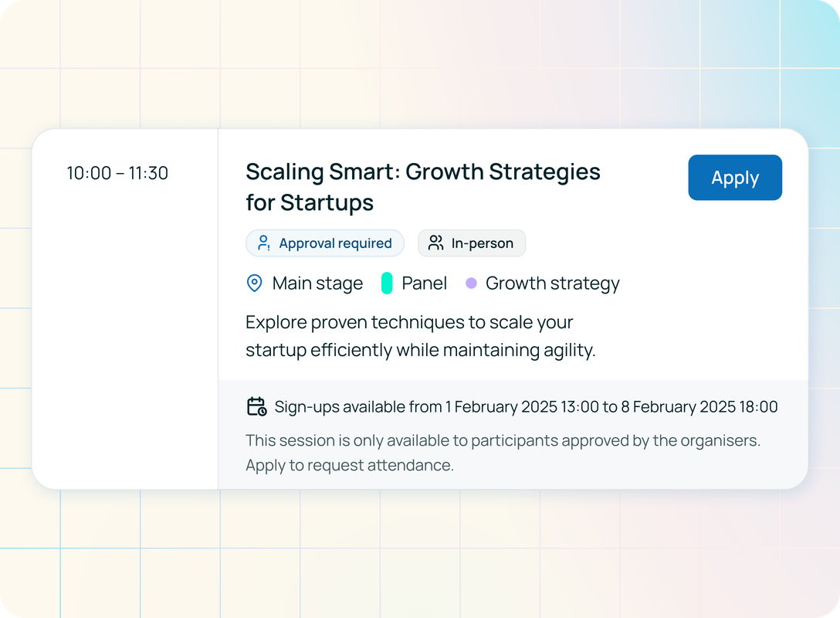Click the green Panel color marker
Viewport: 840px width, 618px height.
pyautogui.click(x=387, y=283)
